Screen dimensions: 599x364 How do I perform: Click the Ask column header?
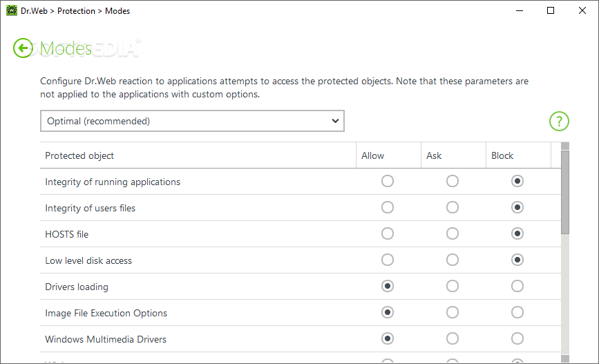point(453,155)
